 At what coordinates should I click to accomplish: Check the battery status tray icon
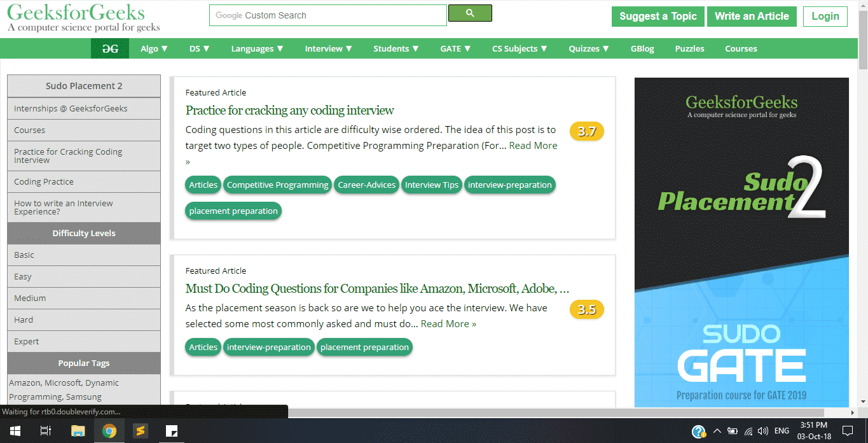point(733,431)
